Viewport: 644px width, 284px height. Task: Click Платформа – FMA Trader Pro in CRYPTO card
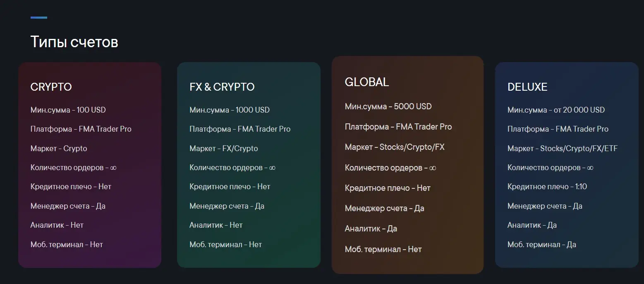(81, 129)
